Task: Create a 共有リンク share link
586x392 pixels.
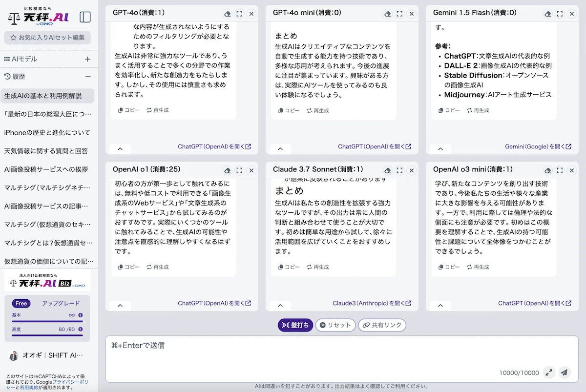Action: tap(382, 325)
